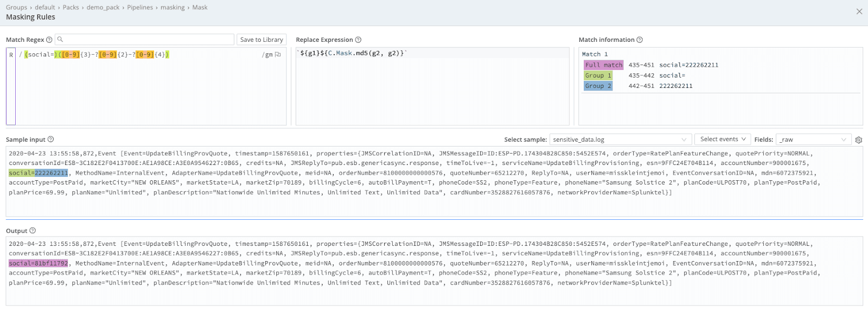Select the blue Group 2 match label

tap(598, 86)
